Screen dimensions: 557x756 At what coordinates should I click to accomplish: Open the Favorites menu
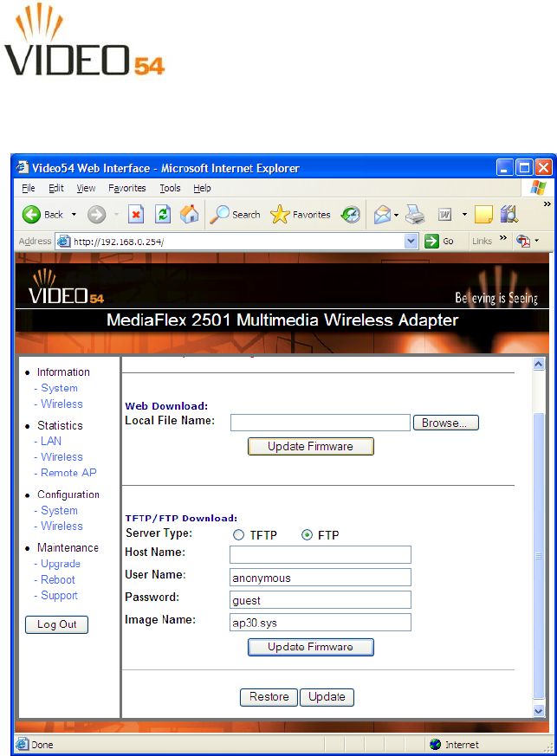[126, 188]
